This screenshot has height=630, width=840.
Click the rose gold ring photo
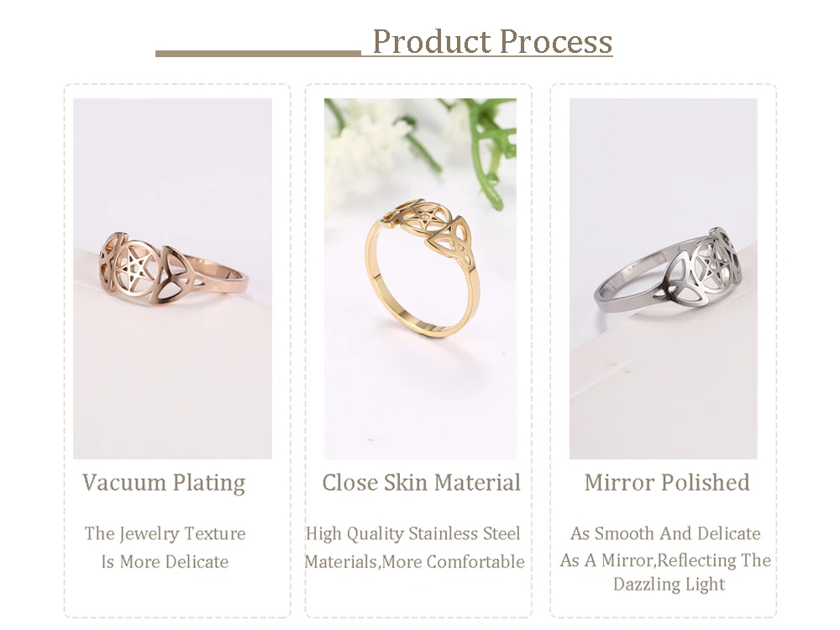click(x=172, y=279)
